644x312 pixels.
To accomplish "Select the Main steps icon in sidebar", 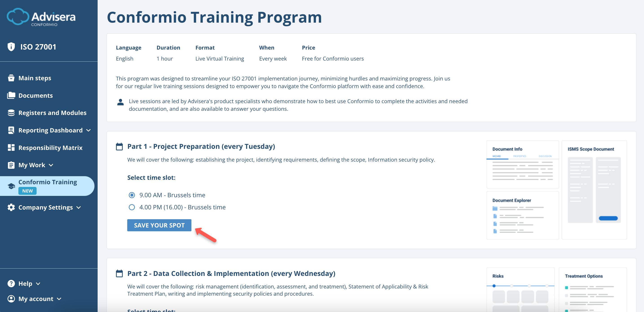I will pyautogui.click(x=11, y=78).
